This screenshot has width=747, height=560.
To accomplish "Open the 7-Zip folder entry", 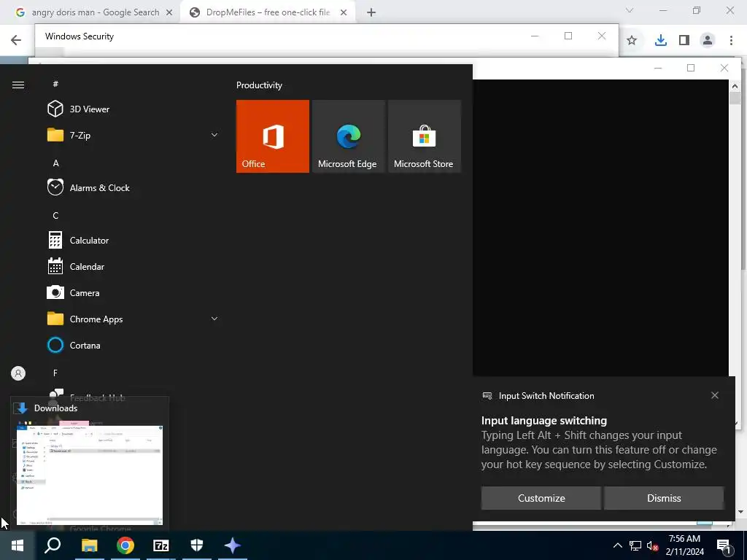I will pyautogui.click(x=133, y=135).
